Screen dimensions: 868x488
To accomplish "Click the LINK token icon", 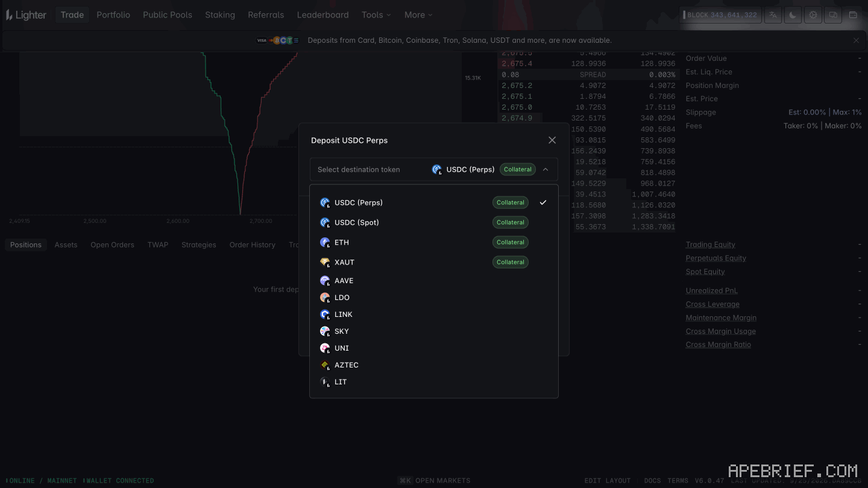I will 325,314.
